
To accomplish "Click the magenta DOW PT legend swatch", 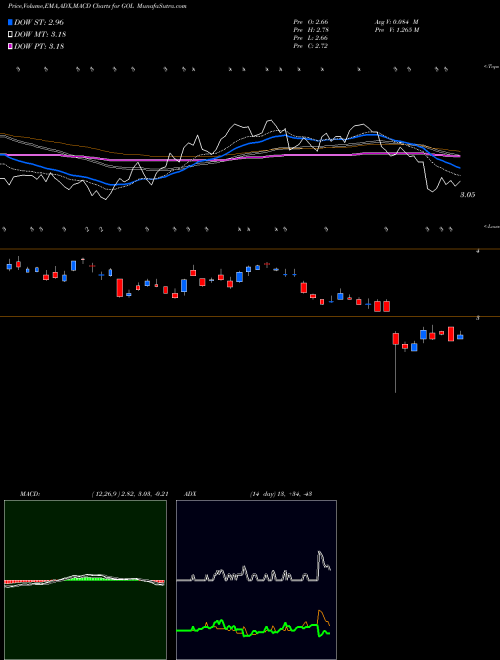I will coord(10,47).
